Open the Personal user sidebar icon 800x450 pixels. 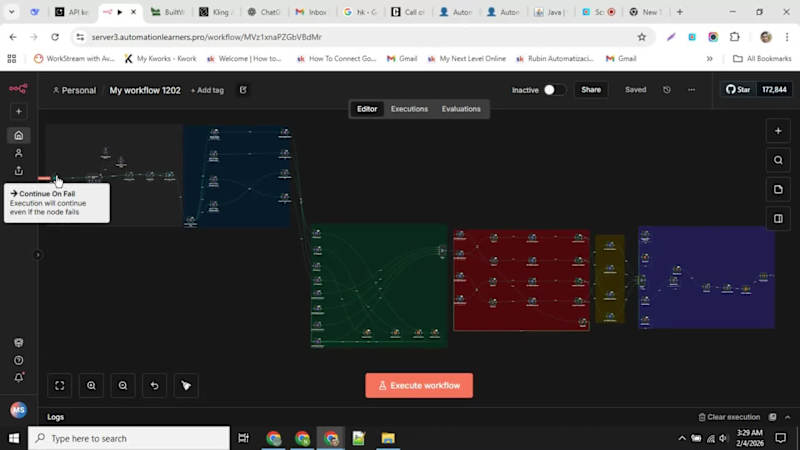pos(19,153)
